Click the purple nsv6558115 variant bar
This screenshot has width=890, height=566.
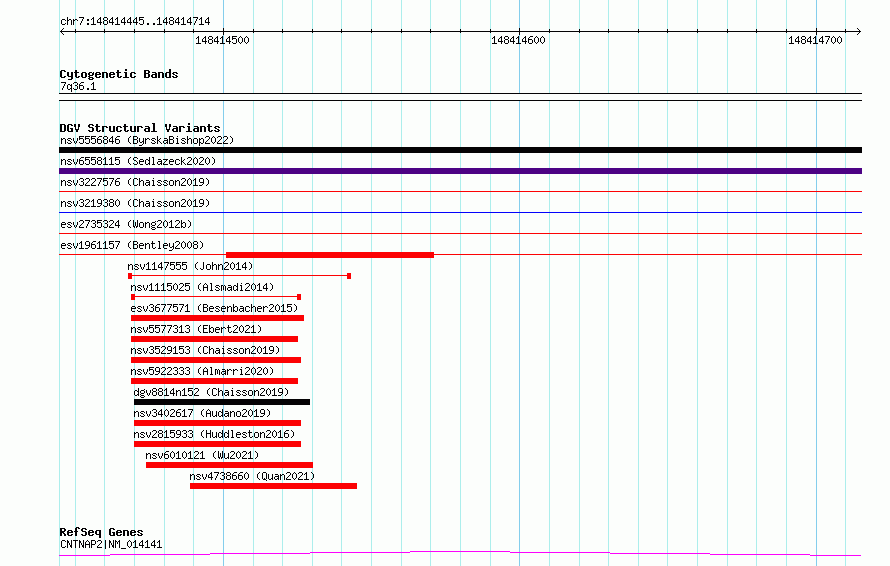pos(460,171)
